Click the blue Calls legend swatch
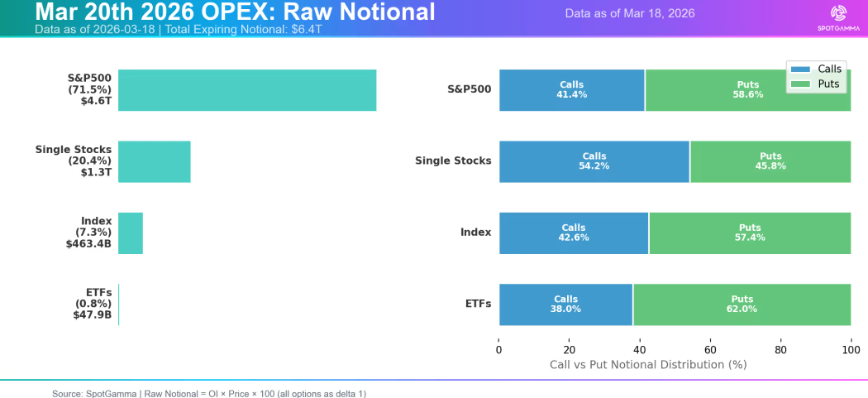 pyautogui.click(x=800, y=70)
